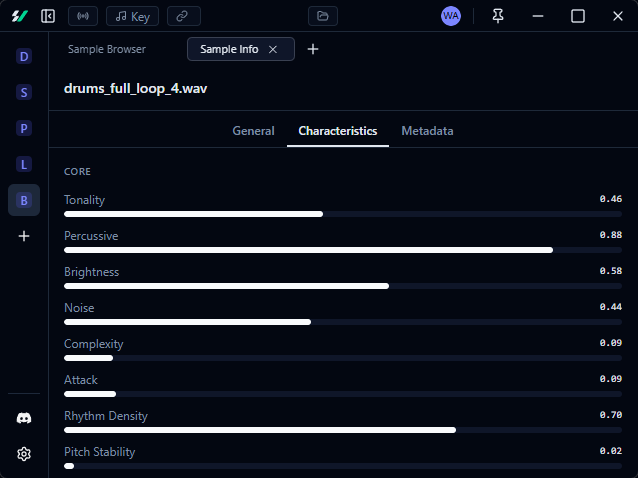The image size is (638, 478).
Task: Select the P collection in sidebar
Action: 24,129
